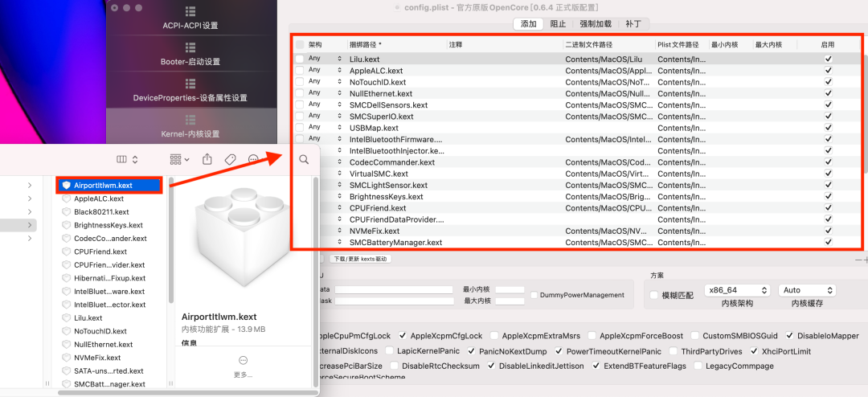The height and width of the screenshot is (397, 868).
Task: Click the 最大内核 input field below the table
Action: click(x=510, y=301)
